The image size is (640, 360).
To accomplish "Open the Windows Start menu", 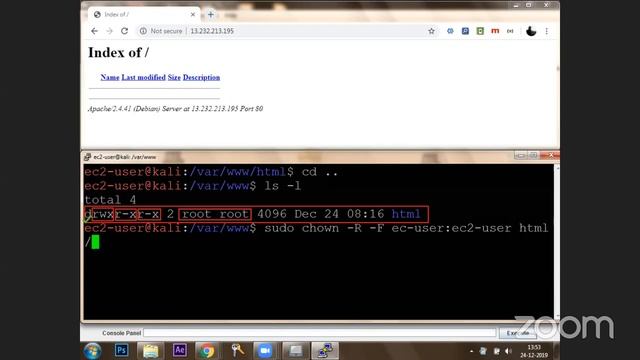I will (93, 351).
